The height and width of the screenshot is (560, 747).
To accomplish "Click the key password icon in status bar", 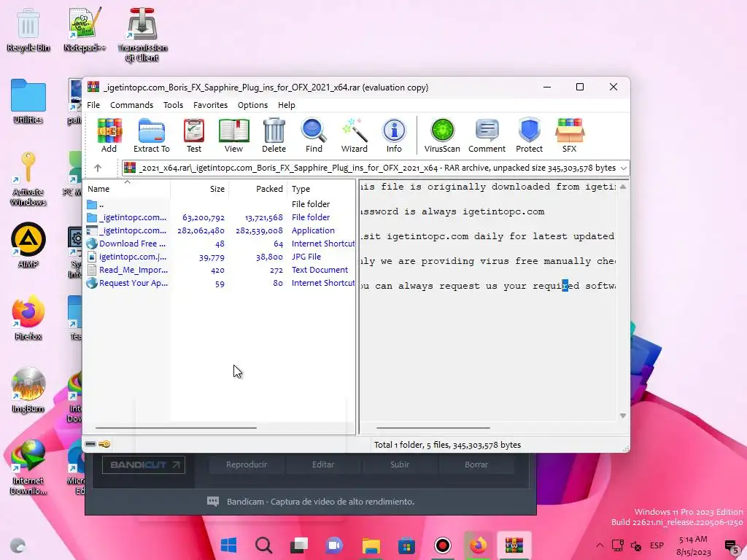I will pos(104,444).
